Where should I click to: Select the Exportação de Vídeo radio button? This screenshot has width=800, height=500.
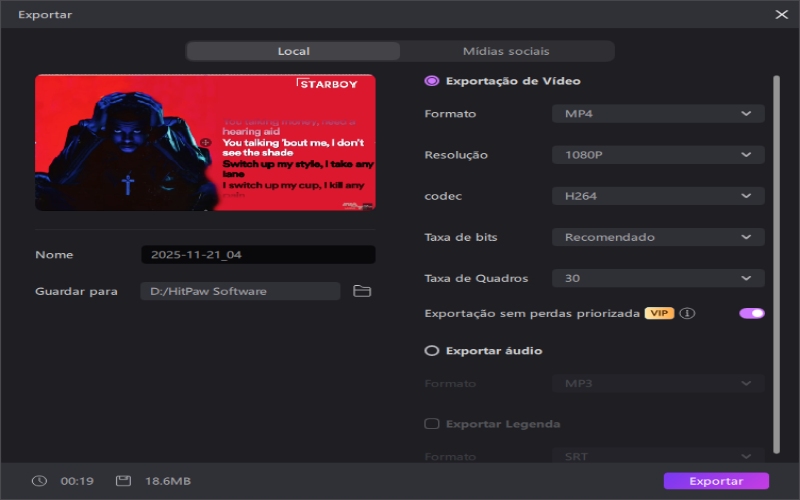tap(432, 81)
